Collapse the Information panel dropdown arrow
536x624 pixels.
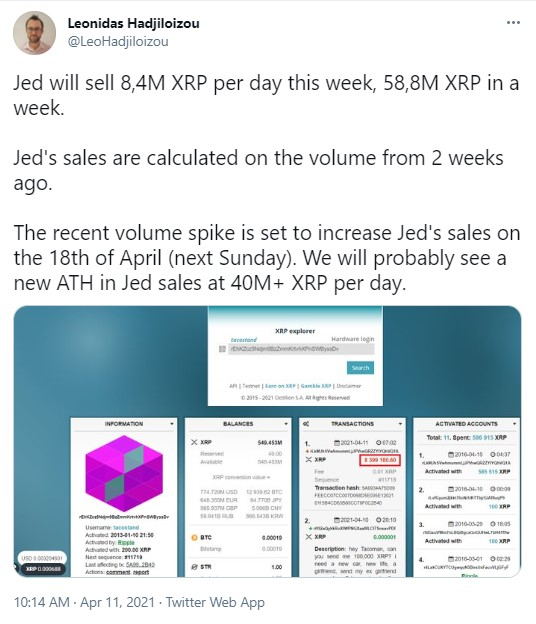172,424
